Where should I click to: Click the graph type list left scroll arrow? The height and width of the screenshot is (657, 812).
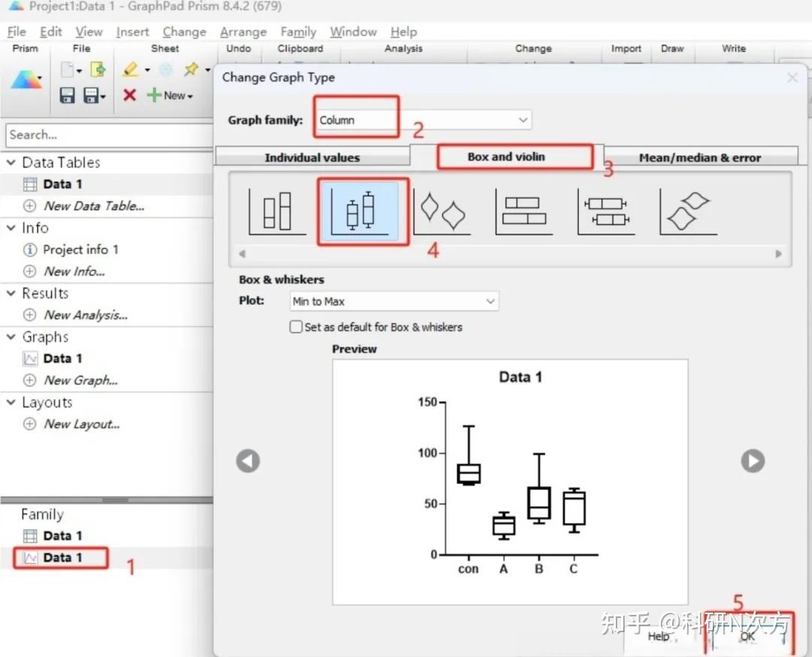point(242,253)
